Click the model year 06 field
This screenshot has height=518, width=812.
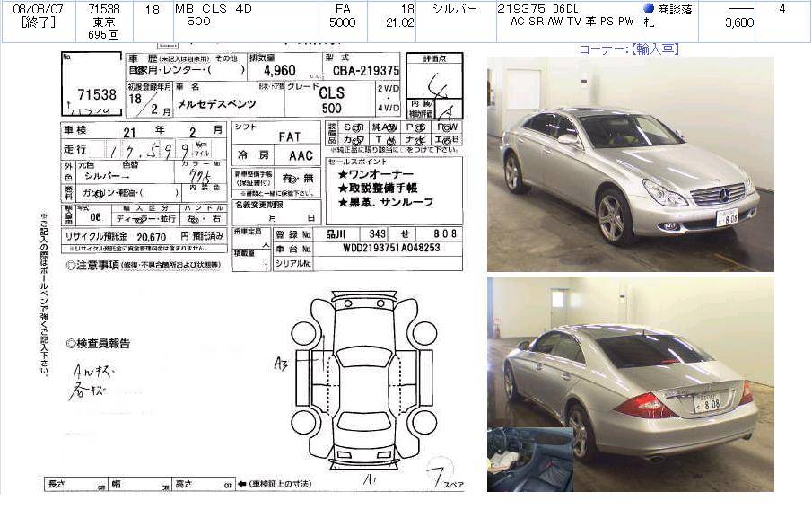tap(95, 217)
